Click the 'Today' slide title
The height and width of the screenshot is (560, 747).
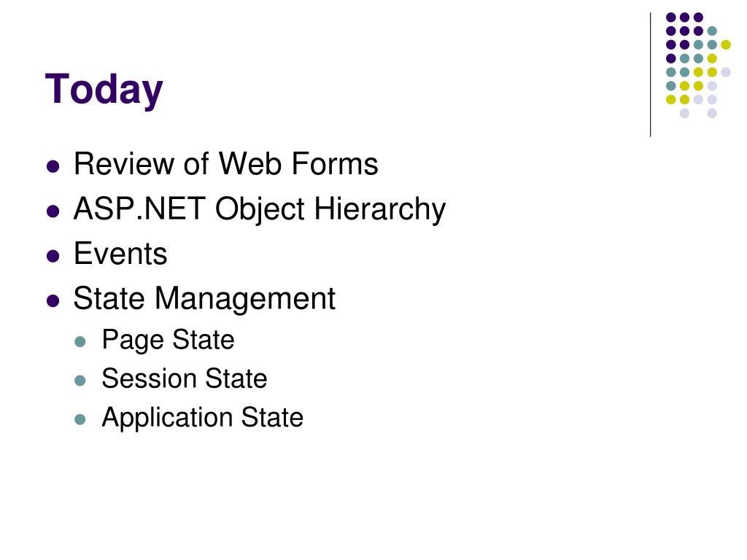(104, 90)
